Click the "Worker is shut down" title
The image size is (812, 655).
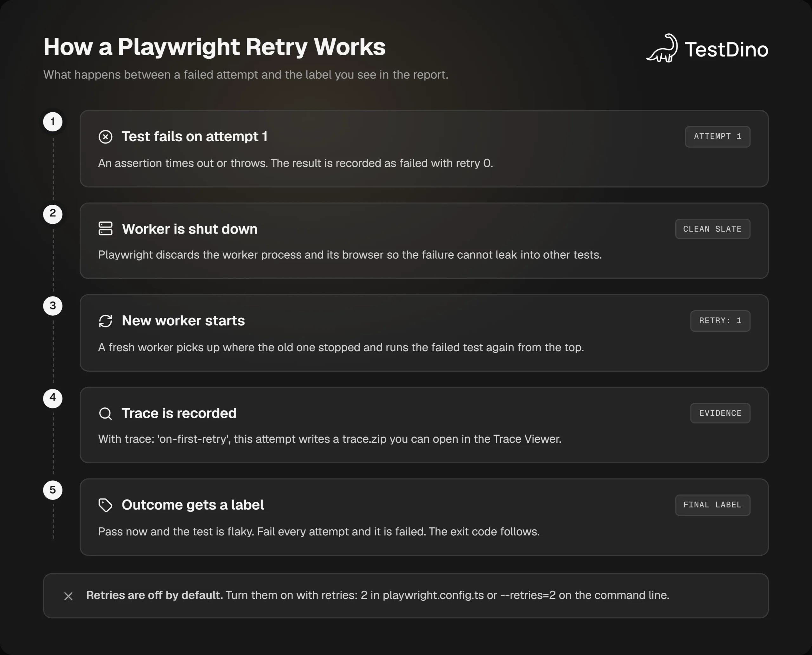click(190, 229)
